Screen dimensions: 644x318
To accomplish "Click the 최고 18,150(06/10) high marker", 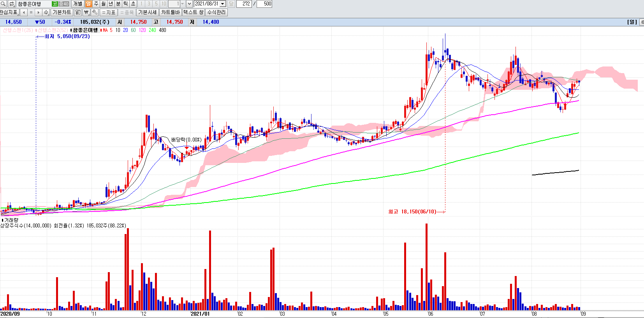I will pos(416,211).
